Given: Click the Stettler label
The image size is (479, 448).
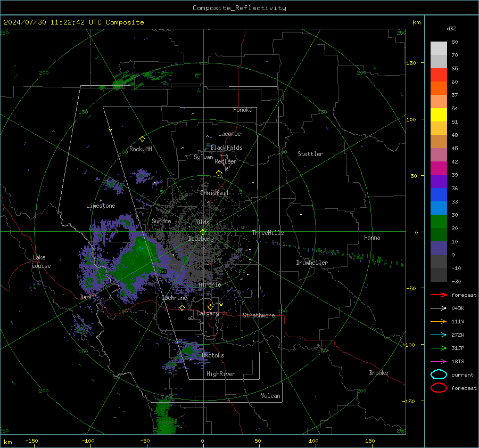Looking at the screenshot, I should 310,154.
